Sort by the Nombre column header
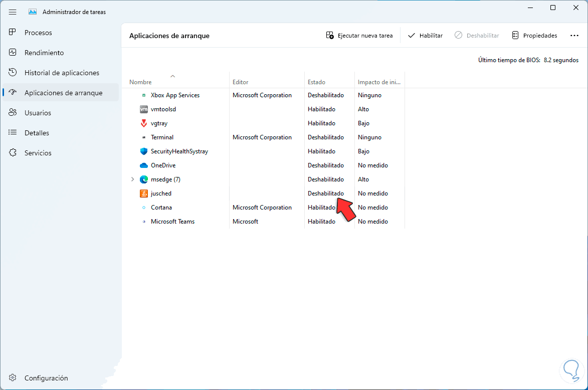 140,82
